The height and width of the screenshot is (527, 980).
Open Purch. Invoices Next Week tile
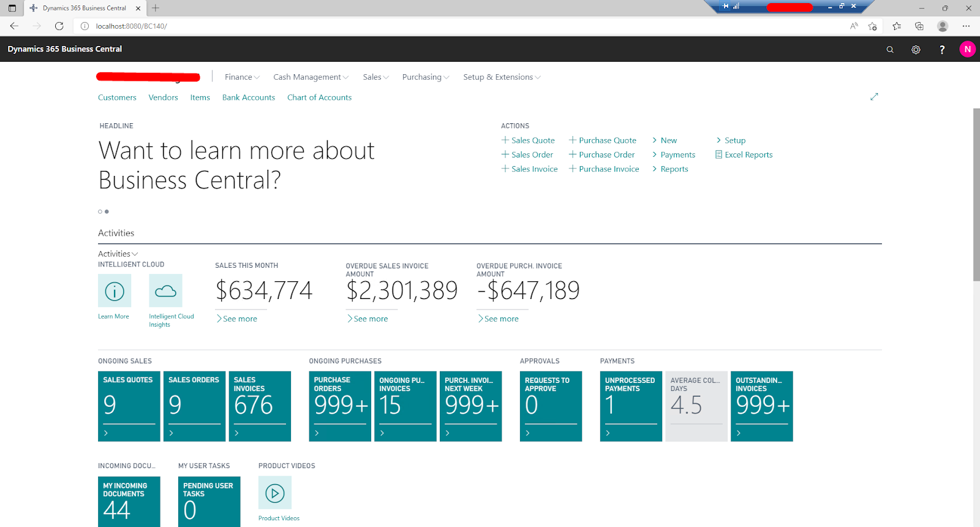coord(471,406)
